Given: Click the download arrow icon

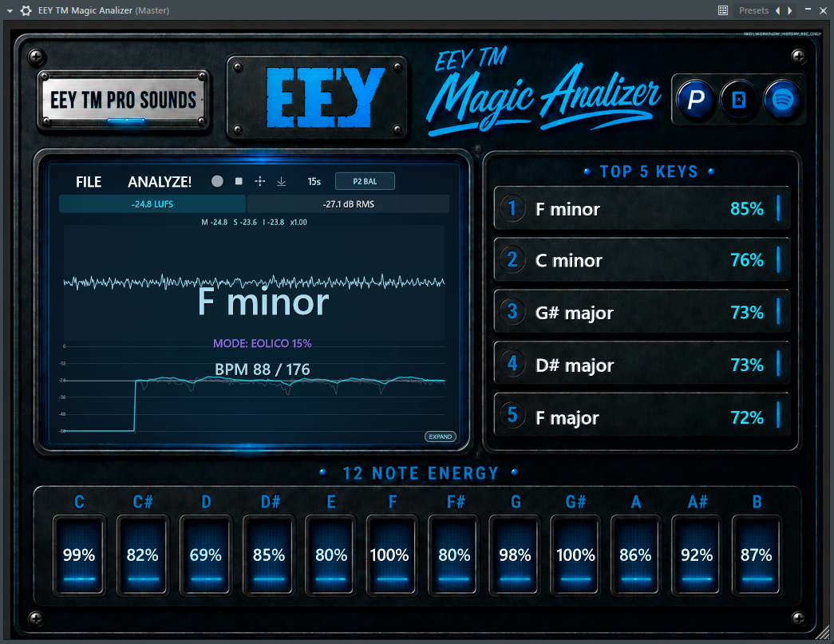Looking at the screenshot, I should (x=282, y=182).
